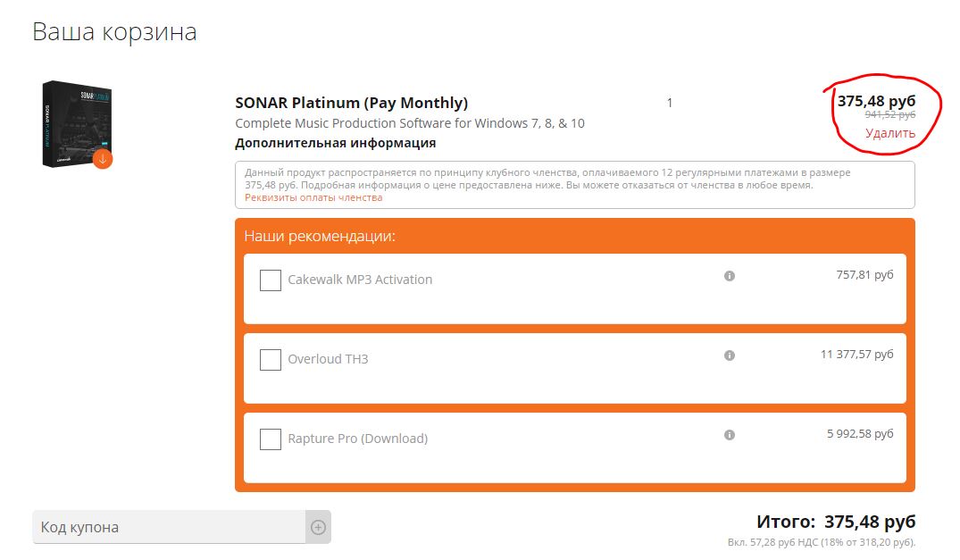Click info icon next to Cakewalk MP3 Activation
Image resolution: width=960 pixels, height=560 pixels.
click(730, 276)
